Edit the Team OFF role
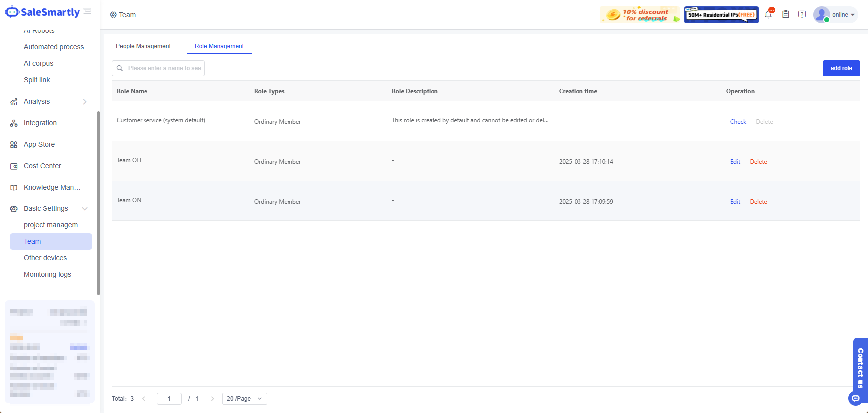This screenshot has height=413, width=868. point(735,162)
